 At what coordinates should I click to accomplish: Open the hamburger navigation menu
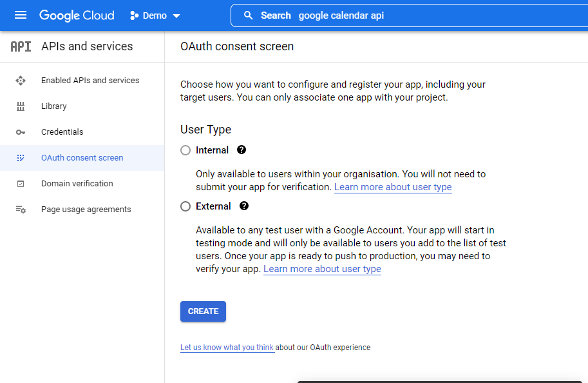point(21,15)
